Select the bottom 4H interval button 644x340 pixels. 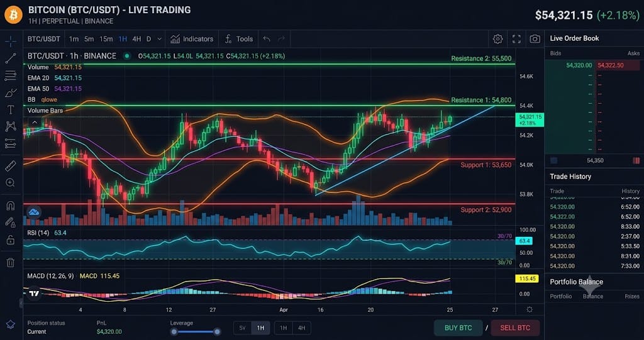[x=301, y=327]
